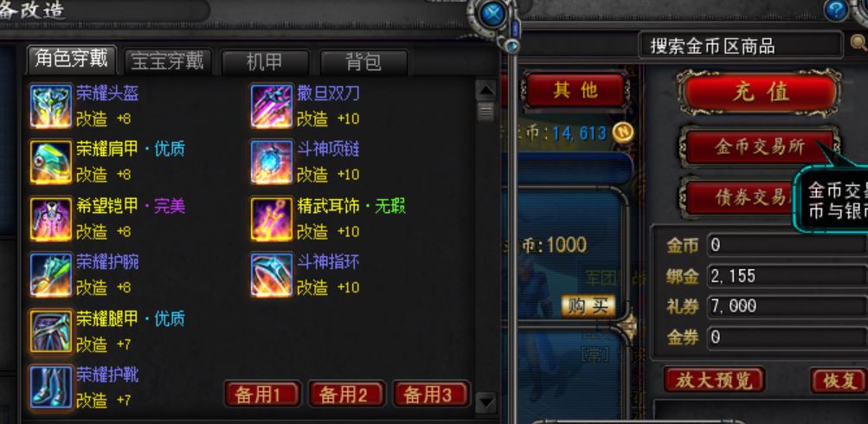The height and width of the screenshot is (424, 868).
Task: Select the 精武耳饰 earring icon
Action: pos(272,219)
